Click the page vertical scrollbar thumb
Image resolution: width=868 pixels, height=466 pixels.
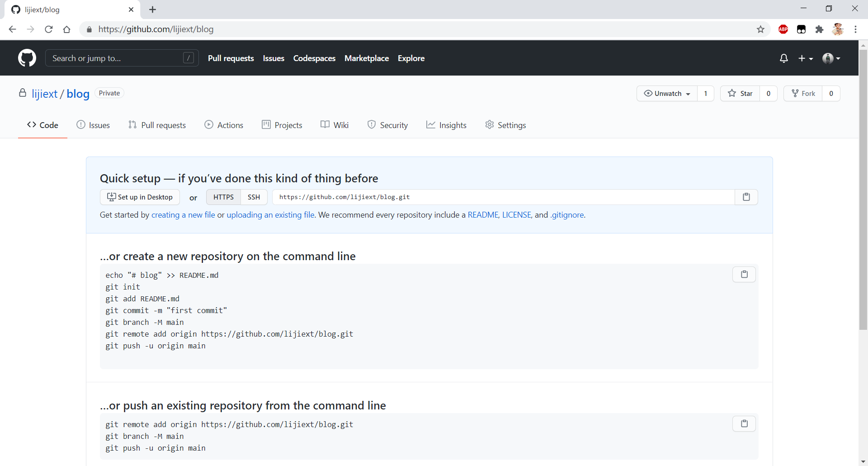[x=863, y=190]
